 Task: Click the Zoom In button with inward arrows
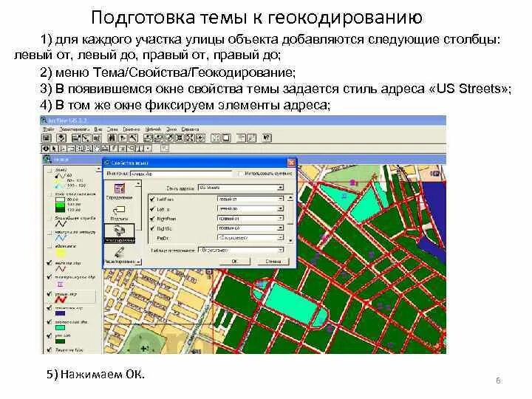(x=180, y=137)
